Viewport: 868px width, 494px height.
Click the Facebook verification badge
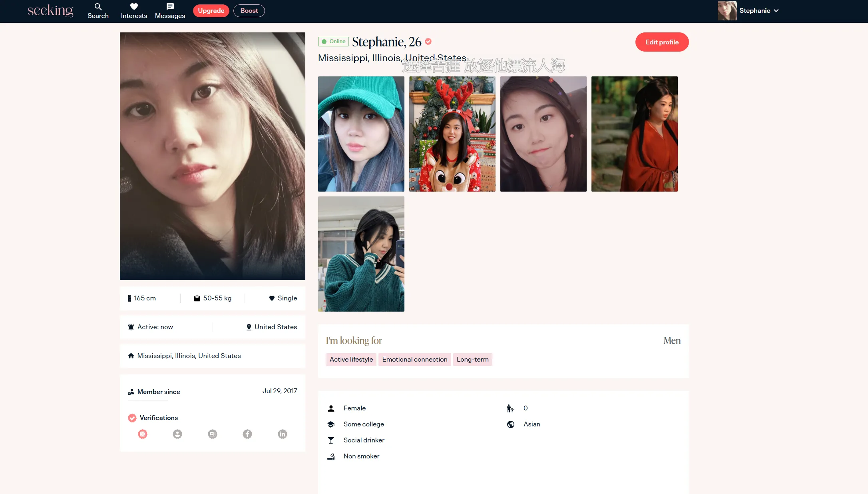coord(247,434)
